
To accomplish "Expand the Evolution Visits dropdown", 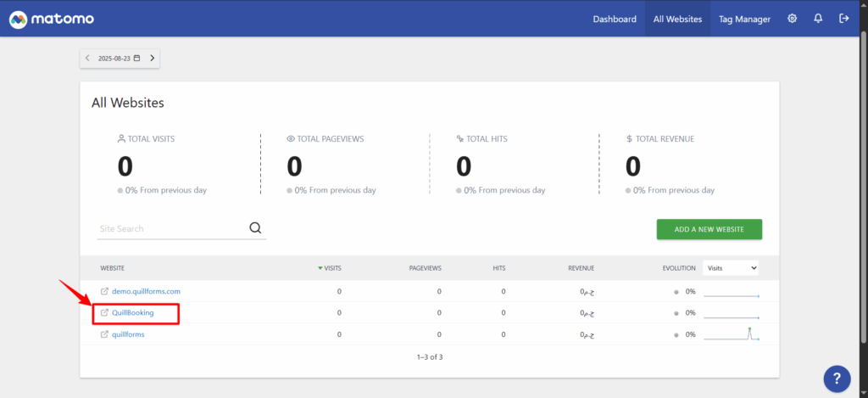I will [x=731, y=268].
